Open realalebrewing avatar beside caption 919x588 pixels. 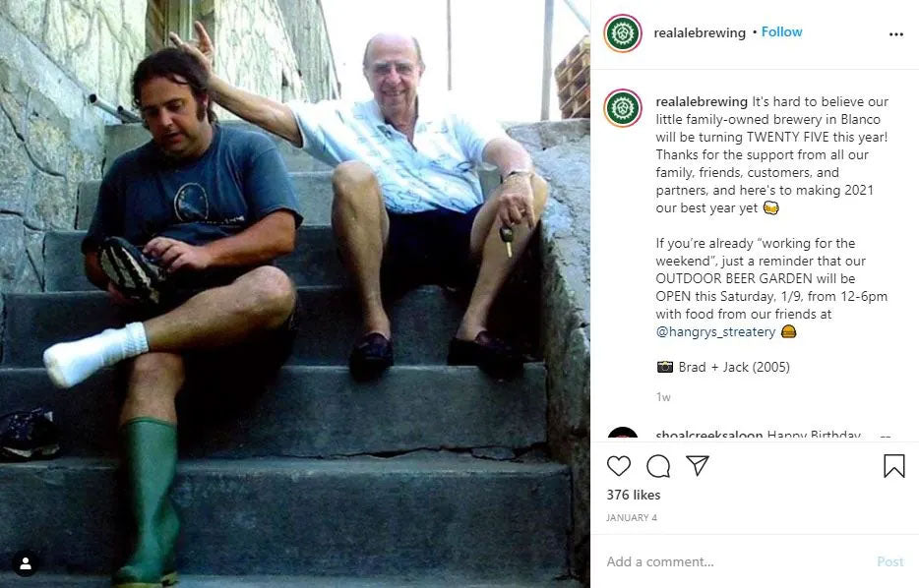[x=623, y=108]
